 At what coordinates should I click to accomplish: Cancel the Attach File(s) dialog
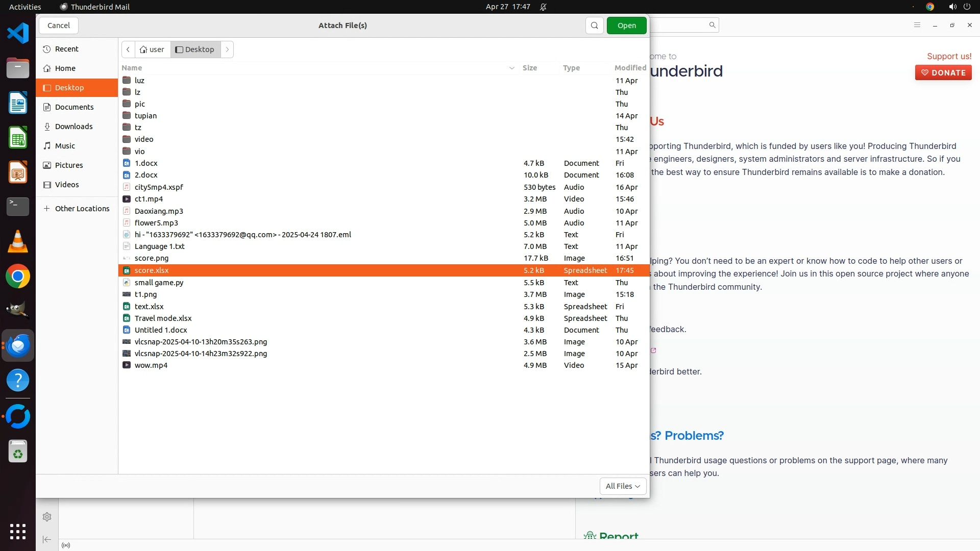point(59,26)
